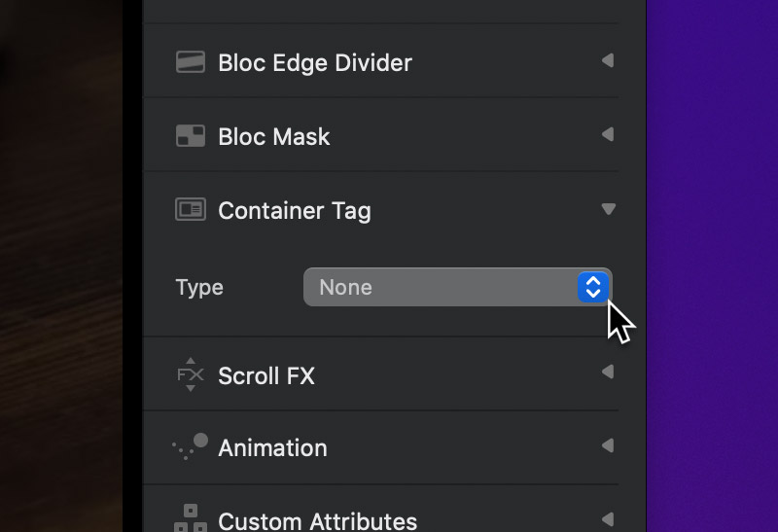The height and width of the screenshot is (532, 778).
Task: Click the Animation dots icon
Action: coord(190,446)
